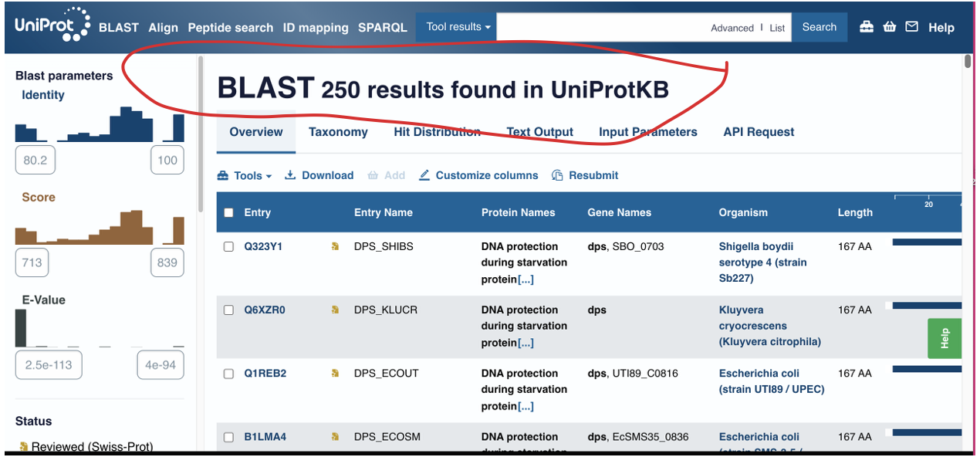Click the UniProt logo
The width and height of the screenshot is (980, 457).
52,25
